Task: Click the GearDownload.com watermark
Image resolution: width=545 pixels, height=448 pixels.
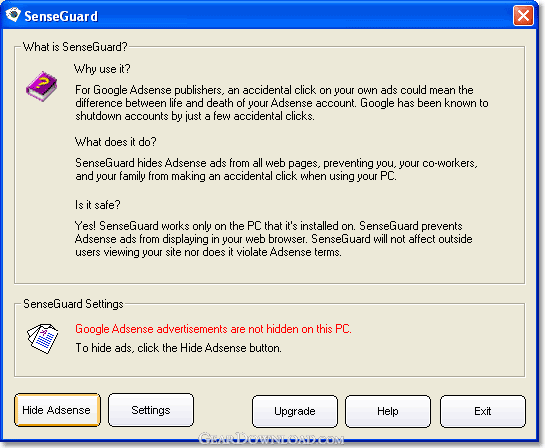Action: tap(271, 439)
